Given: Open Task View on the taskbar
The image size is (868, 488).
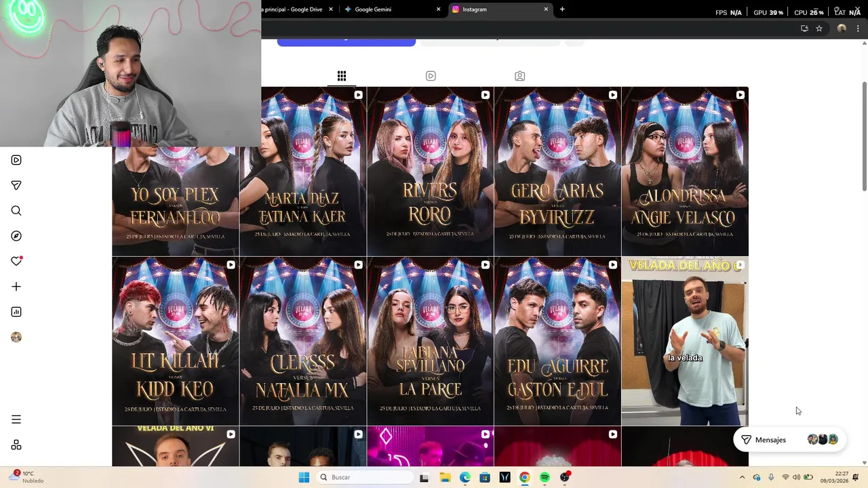Looking at the screenshot, I should point(424,477).
